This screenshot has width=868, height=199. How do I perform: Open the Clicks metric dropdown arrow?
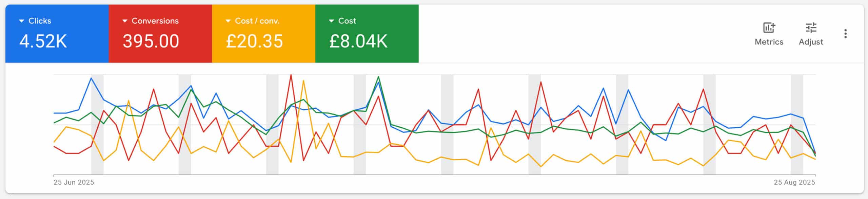point(22,21)
